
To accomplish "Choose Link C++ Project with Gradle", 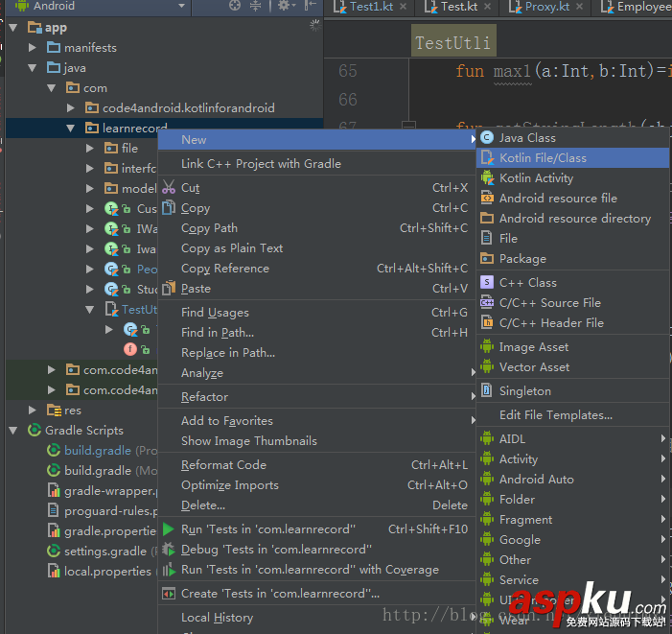I will [x=317, y=163].
